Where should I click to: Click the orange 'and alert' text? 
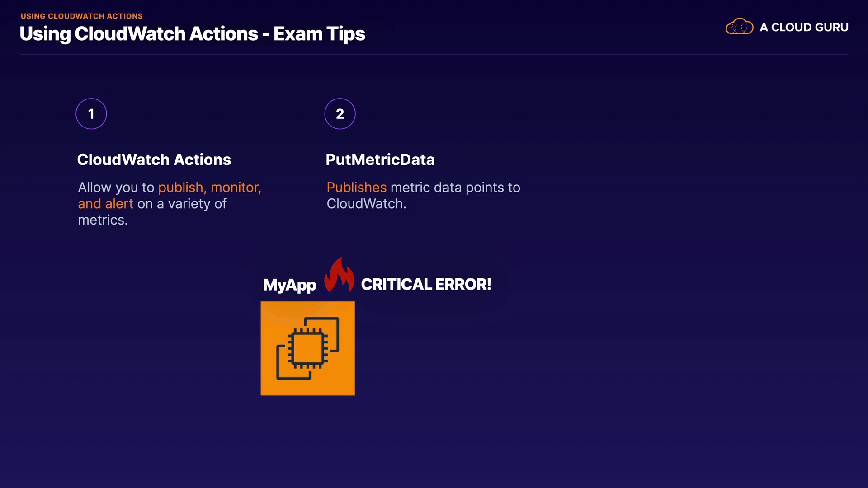coord(105,204)
